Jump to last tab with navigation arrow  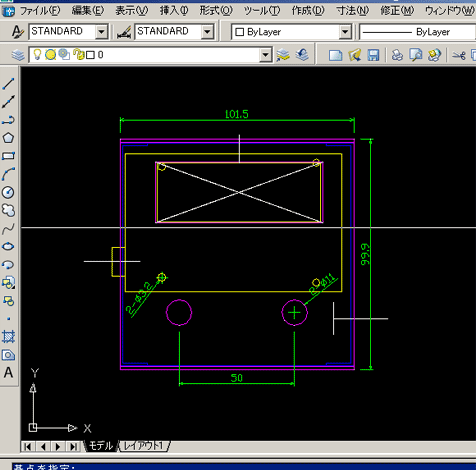[x=73, y=446]
